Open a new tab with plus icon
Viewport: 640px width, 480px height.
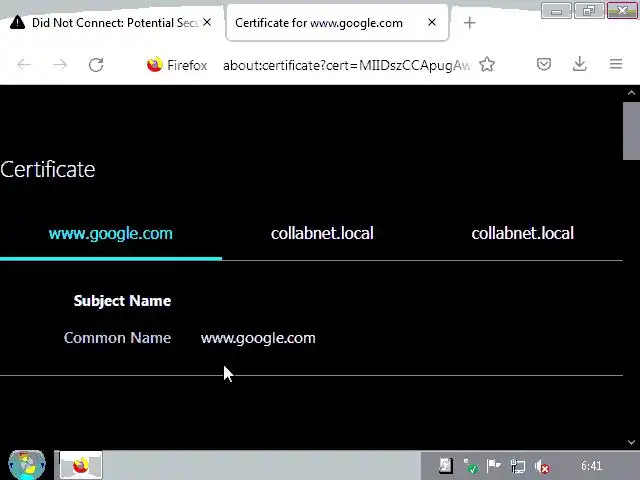click(470, 23)
